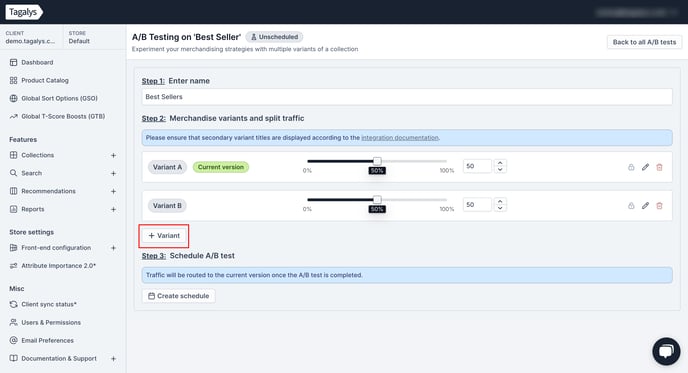Image resolution: width=688 pixels, height=373 pixels.
Task: Open the Client selector demo.tagalys
Action: (x=31, y=37)
